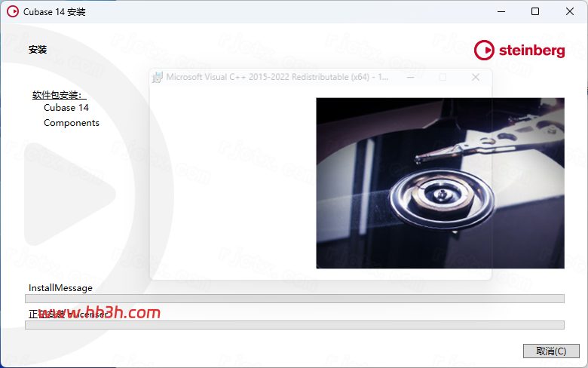Click the 安装 heading
Viewport: 588px width, 368px height.
[38, 50]
